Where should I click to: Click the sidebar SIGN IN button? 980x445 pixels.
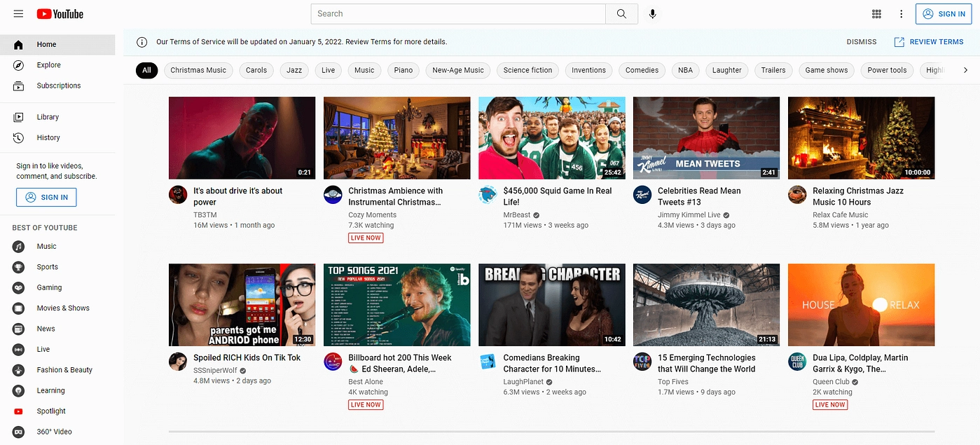(46, 198)
